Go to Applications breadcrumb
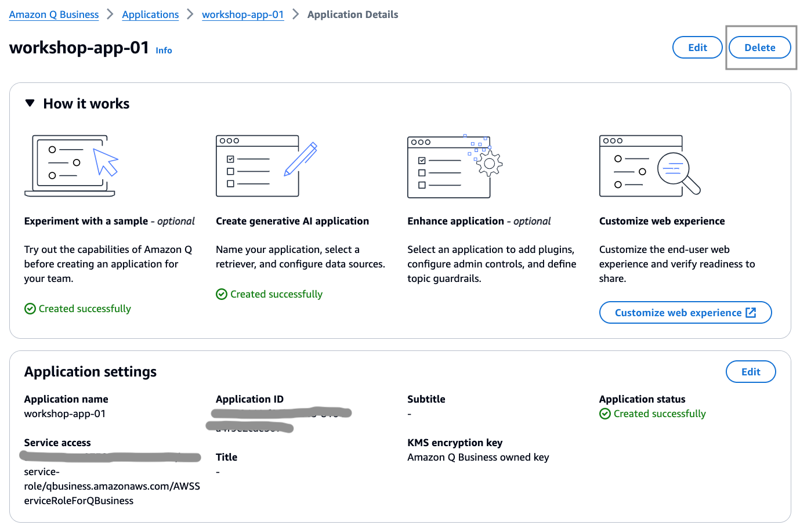The width and height of the screenshot is (800, 532). pyautogui.click(x=150, y=15)
